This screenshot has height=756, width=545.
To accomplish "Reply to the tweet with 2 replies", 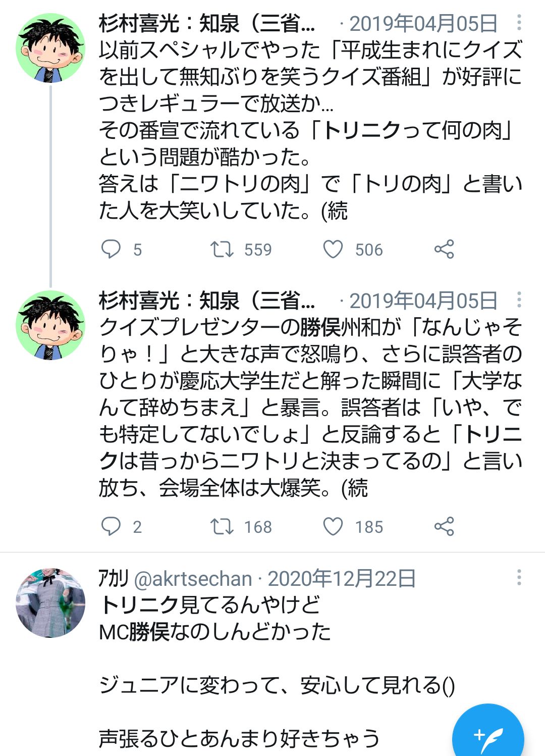I will point(111,527).
